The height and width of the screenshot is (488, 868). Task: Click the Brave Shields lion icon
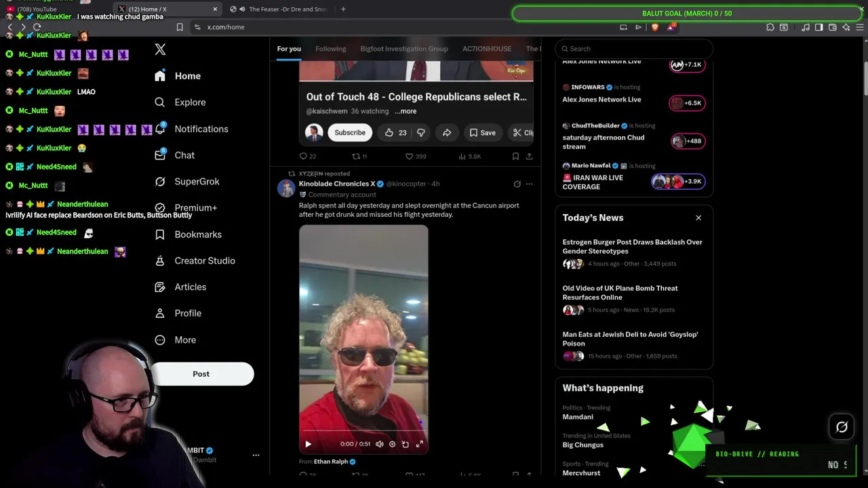coord(655,27)
